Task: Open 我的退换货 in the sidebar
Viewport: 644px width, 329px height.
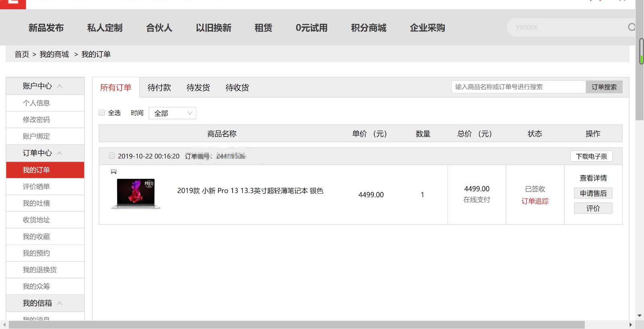Action: pyautogui.click(x=45, y=269)
